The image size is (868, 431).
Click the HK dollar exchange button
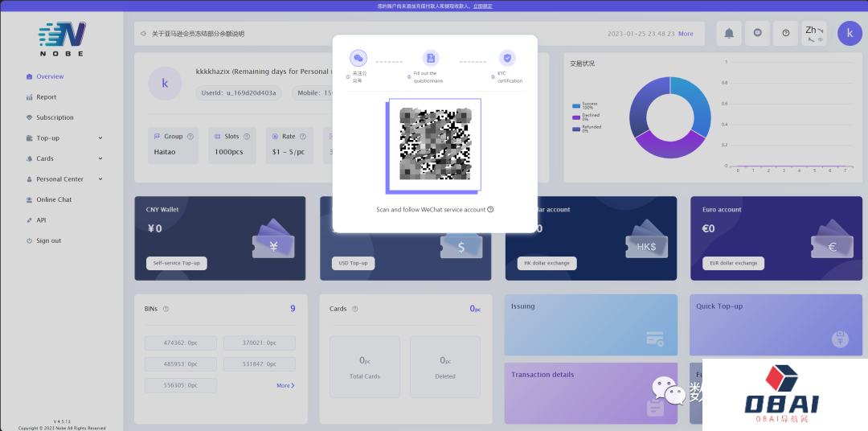[547, 263]
